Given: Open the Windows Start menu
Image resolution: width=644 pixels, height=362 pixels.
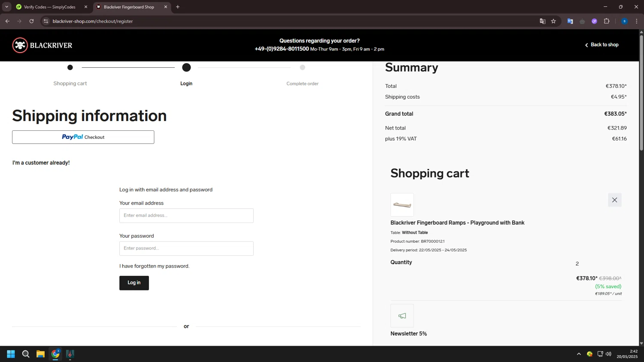Looking at the screenshot, I should (x=11, y=354).
